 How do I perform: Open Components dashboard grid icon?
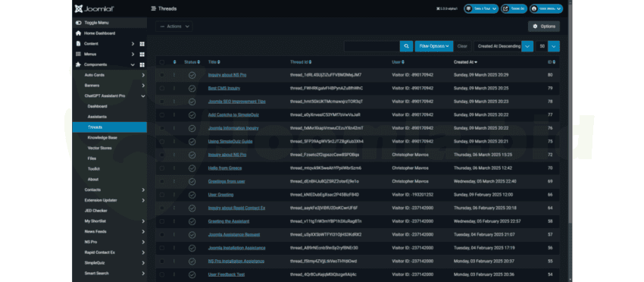click(x=142, y=64)
